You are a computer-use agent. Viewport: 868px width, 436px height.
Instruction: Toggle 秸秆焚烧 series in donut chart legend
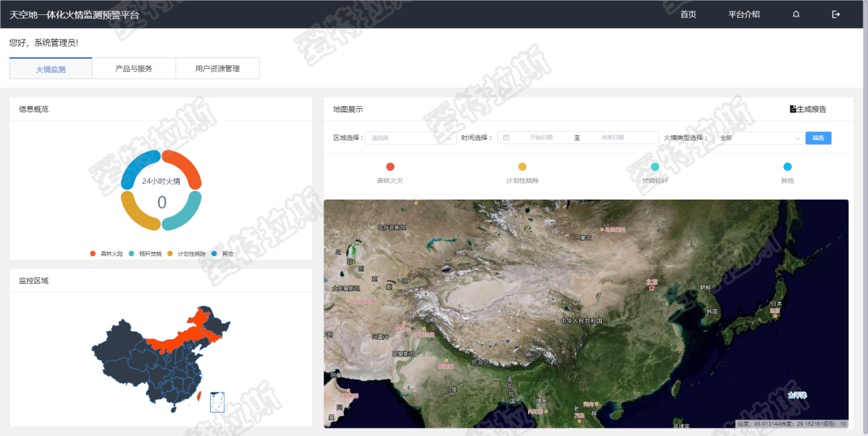click(146, 254)
